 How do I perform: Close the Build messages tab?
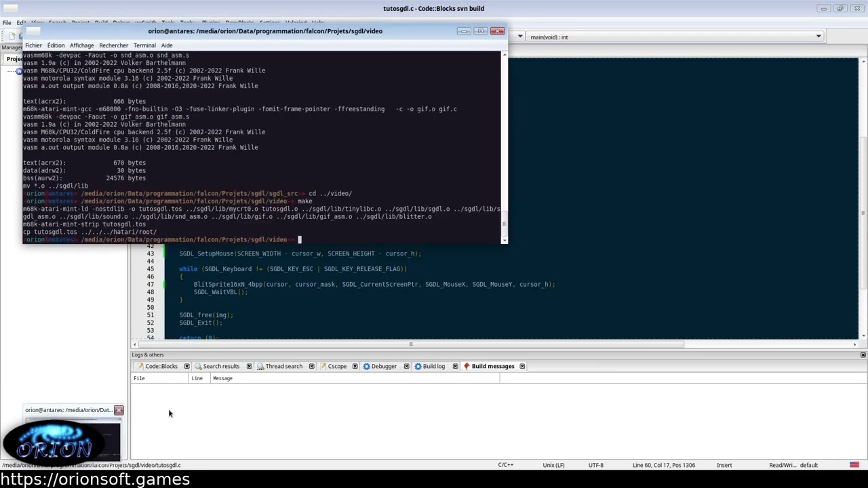pyautogui.click(x=522, y=366)
